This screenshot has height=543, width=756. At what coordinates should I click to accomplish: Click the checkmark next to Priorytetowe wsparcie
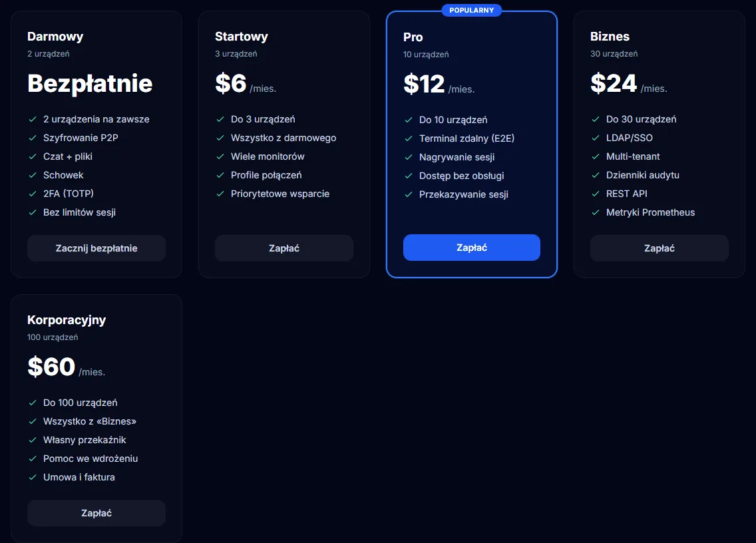coord(220,194)
